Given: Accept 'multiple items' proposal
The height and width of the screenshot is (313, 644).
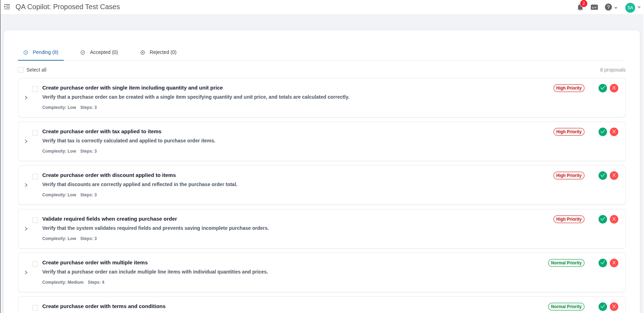Looking at the screenshot, I should [603, 263].
